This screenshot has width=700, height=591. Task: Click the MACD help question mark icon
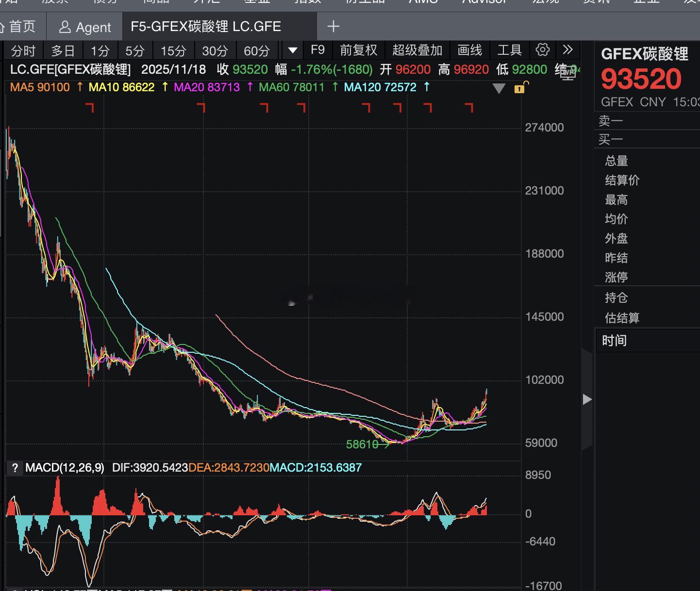click(15, 468)
